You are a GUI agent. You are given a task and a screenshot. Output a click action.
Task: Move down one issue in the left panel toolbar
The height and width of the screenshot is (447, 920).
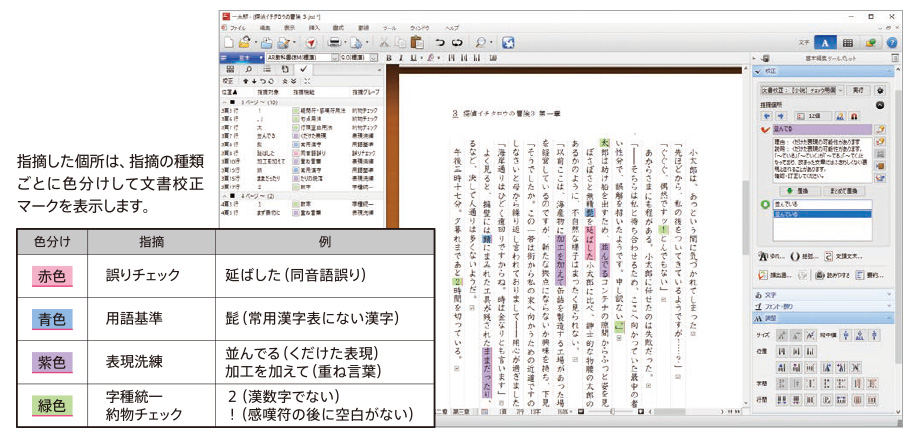pos(254,80)
